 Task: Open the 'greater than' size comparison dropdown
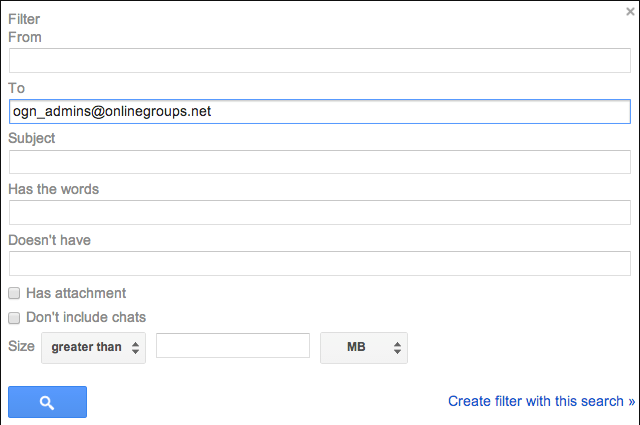coord(93,347)
